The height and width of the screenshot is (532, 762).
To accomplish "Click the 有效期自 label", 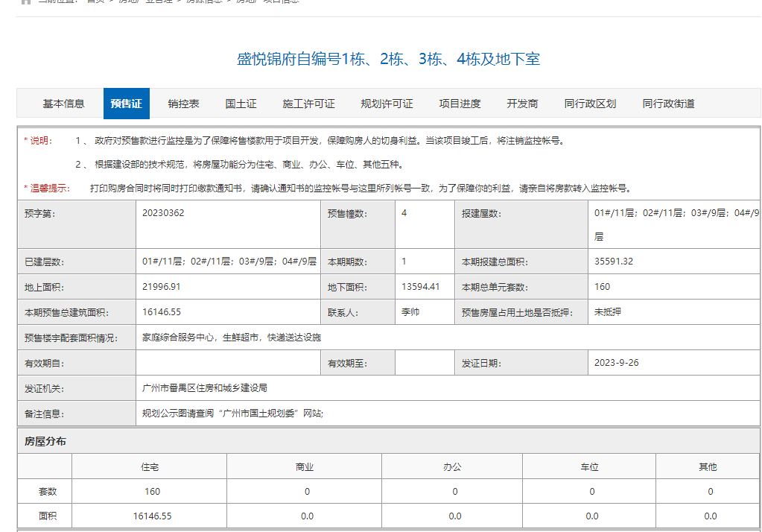I will click(x=44, y=364).
